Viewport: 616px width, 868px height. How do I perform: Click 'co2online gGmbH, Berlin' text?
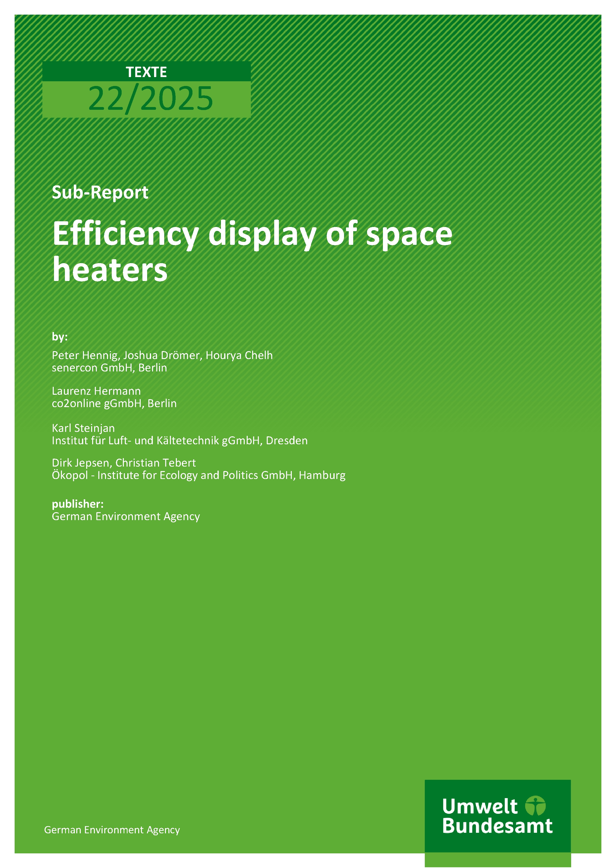coord(114,403)
